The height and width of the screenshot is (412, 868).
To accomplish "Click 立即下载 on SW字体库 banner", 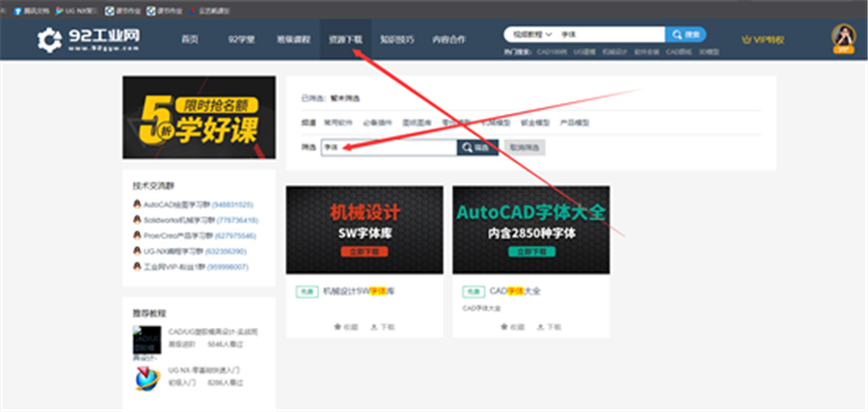I will click(x=365, y=252).
